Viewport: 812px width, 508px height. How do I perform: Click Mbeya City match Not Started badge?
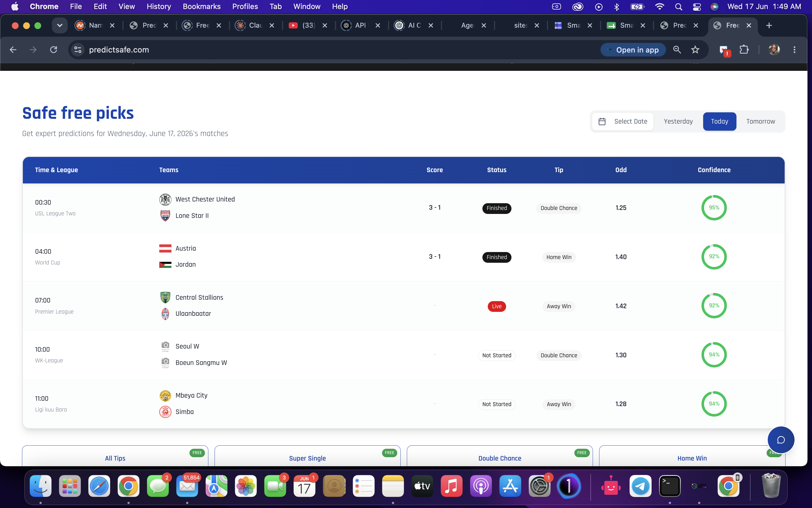click(497, 404)
